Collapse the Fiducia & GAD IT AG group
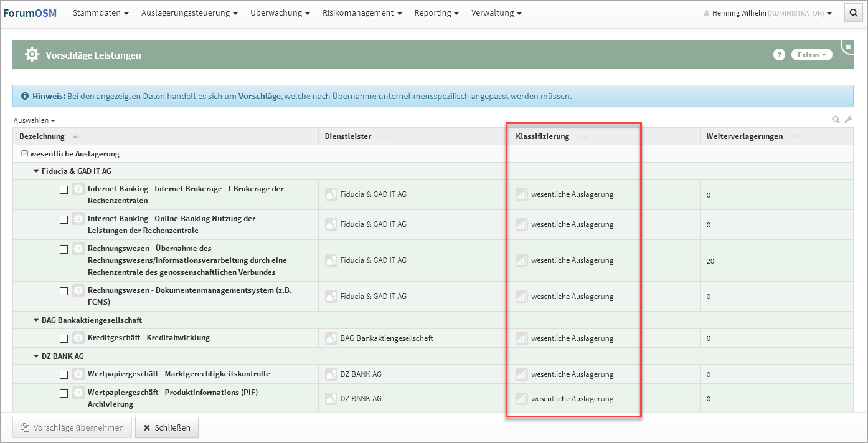Screen dimensions: 868x443 36,171
